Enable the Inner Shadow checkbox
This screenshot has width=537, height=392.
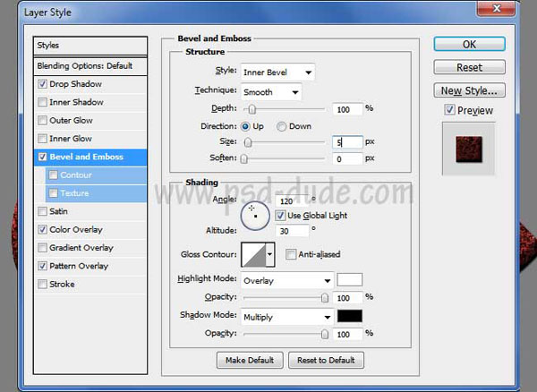[43, 102]
